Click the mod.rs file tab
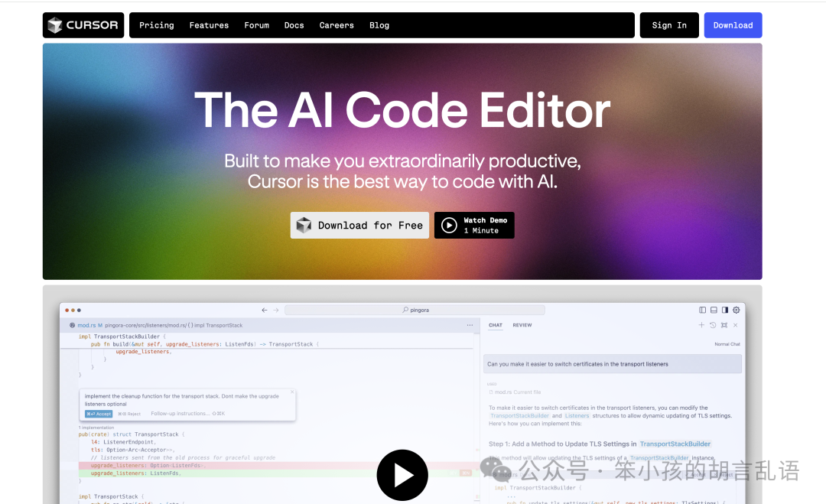826x504 pixels. 86,326
